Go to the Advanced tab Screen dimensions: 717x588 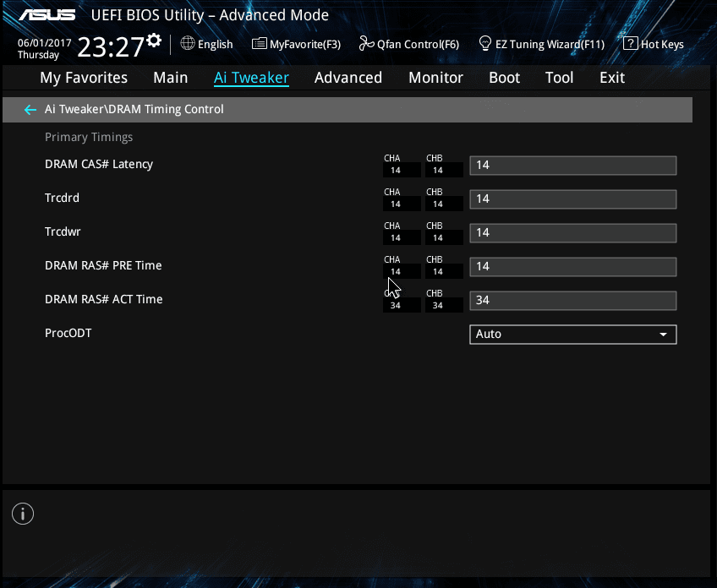(x=348, y=78)
